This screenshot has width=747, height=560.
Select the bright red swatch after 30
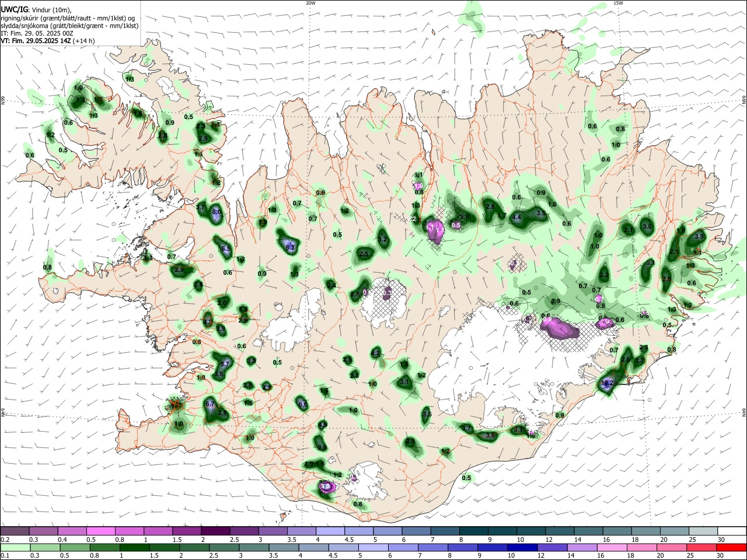pyautogui.click(x=731, y=548)
